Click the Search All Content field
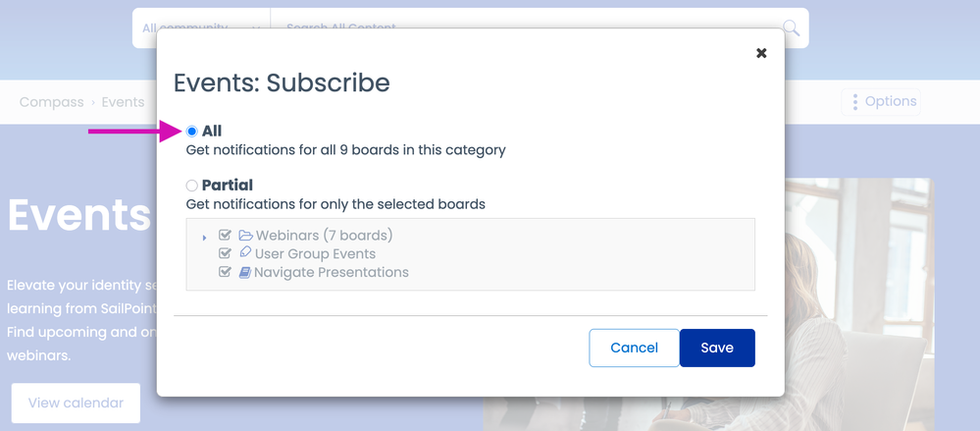The image size is (980, 431). (x=520, y=28)
